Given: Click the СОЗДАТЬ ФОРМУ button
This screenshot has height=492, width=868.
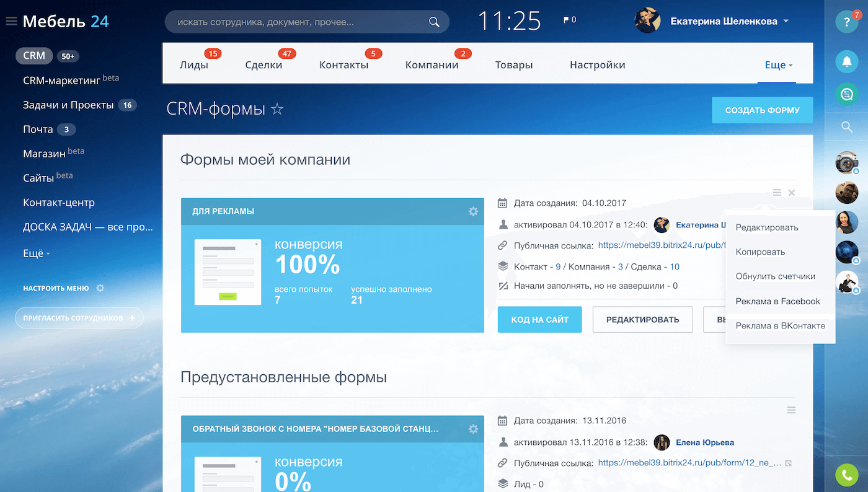Looking at the screenshot, I should point(762,110).
